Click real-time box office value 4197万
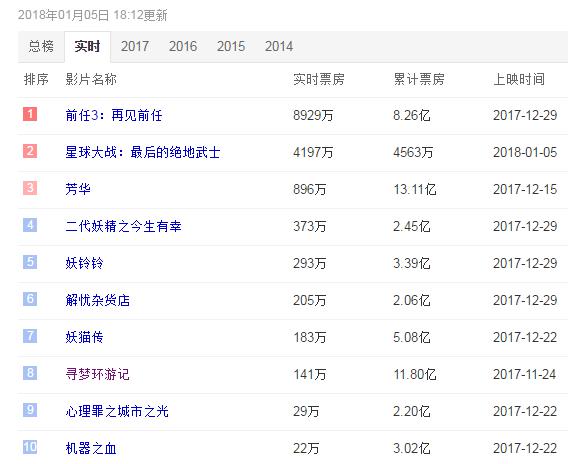Screen dimensions: 583x464 pyautogui.click(x=313, y=152)
